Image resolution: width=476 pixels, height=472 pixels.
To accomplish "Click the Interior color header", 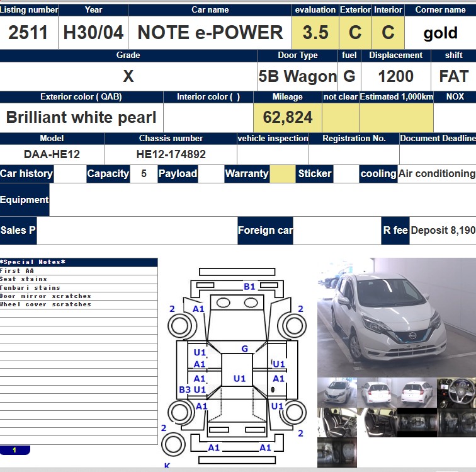I will click(x=208, y=97).
